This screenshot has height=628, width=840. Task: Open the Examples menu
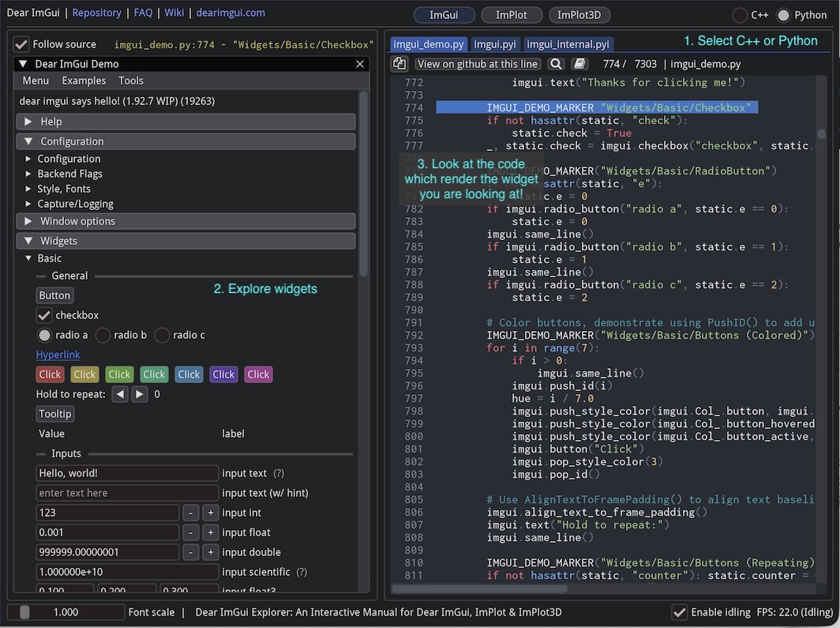click(x=84, y=80)
